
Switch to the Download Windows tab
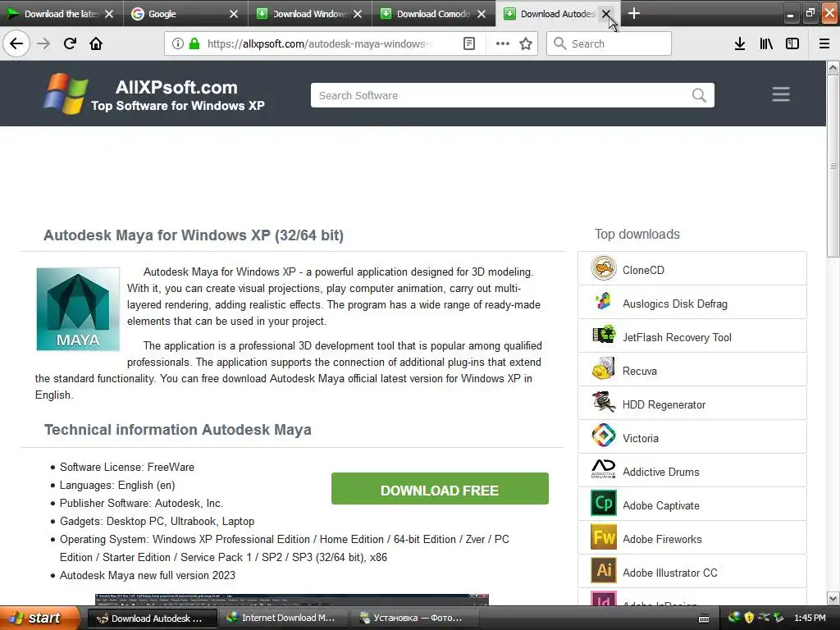[308, 13]
